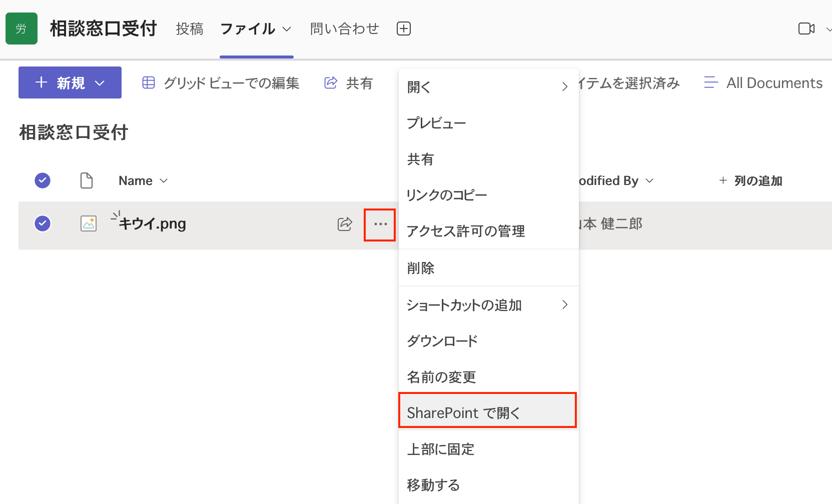This screenshot has width=832, height=504.
Task: Select 上部に固定 from the menu
Action: pos(488,449)
